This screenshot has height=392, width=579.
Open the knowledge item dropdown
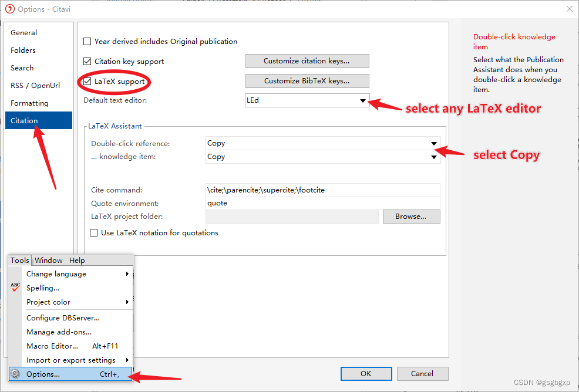click(x=434, y=156)
